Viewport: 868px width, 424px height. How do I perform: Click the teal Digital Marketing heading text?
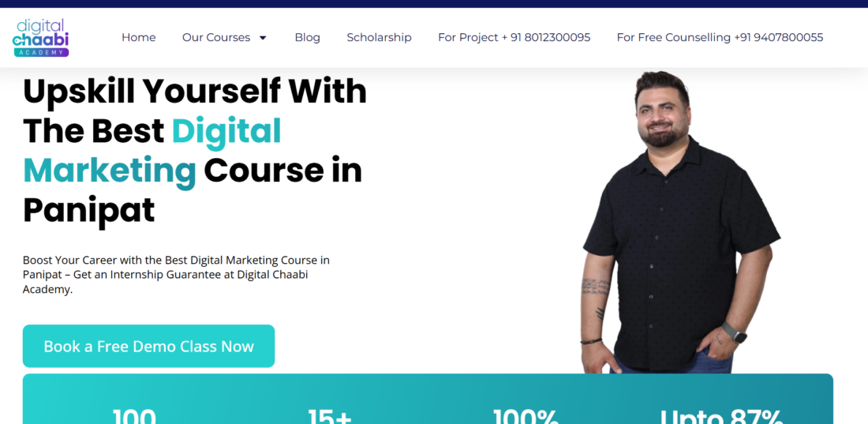(x=152, y=151)
